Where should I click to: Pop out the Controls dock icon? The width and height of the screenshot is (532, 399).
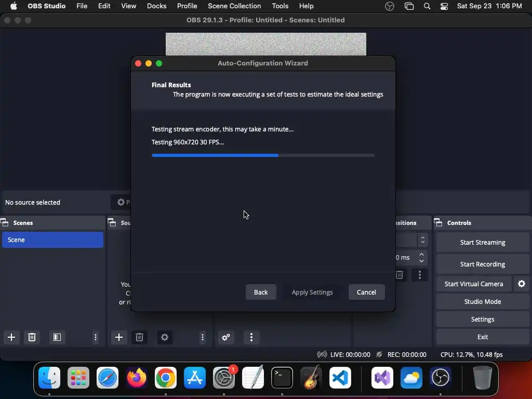tap(438, 222)
